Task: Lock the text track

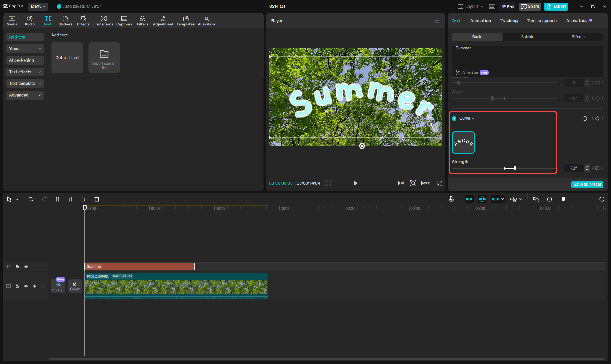Action: coord(17,266)
